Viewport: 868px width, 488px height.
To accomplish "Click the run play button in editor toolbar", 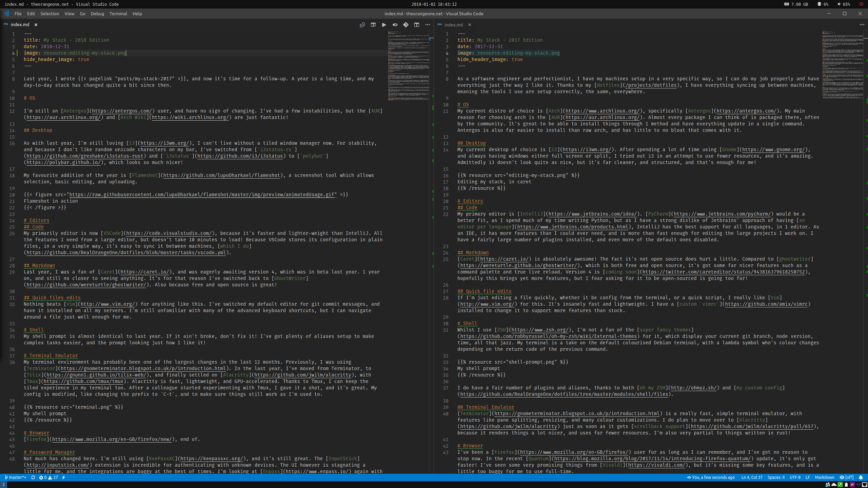I will [x=384, y=25].
